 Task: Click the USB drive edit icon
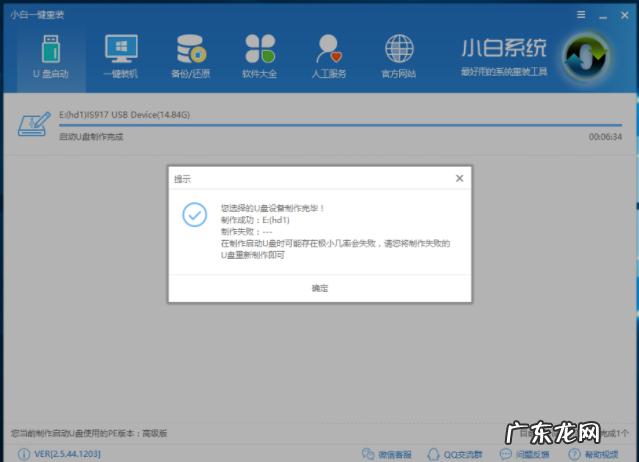pyautogui.click(x=34, y=124)
